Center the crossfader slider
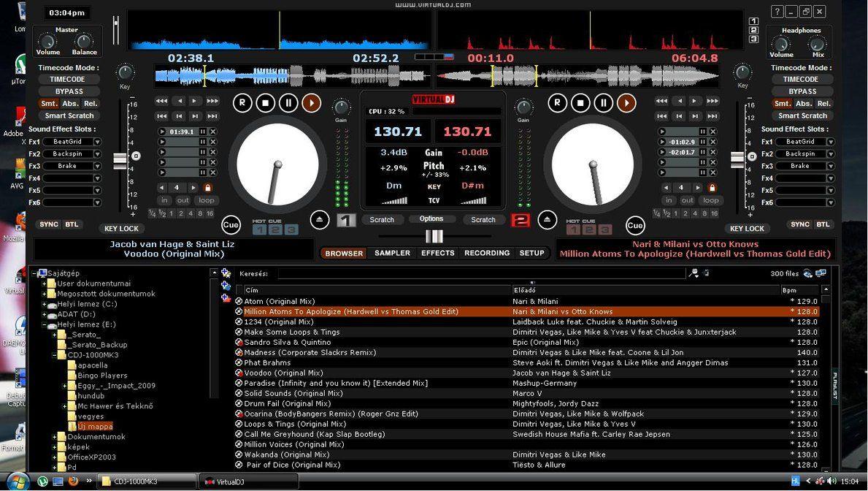The width and height of the screenshot is (868, 491). [x=434, y=236]
